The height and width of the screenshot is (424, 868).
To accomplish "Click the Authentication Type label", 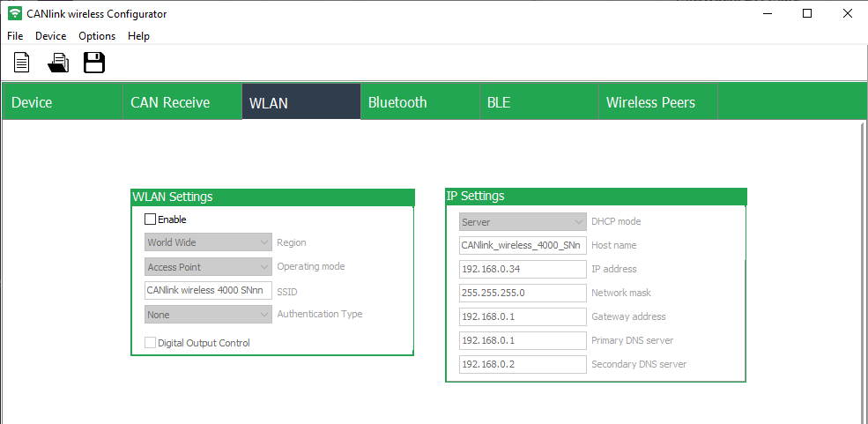I will 320,314.
